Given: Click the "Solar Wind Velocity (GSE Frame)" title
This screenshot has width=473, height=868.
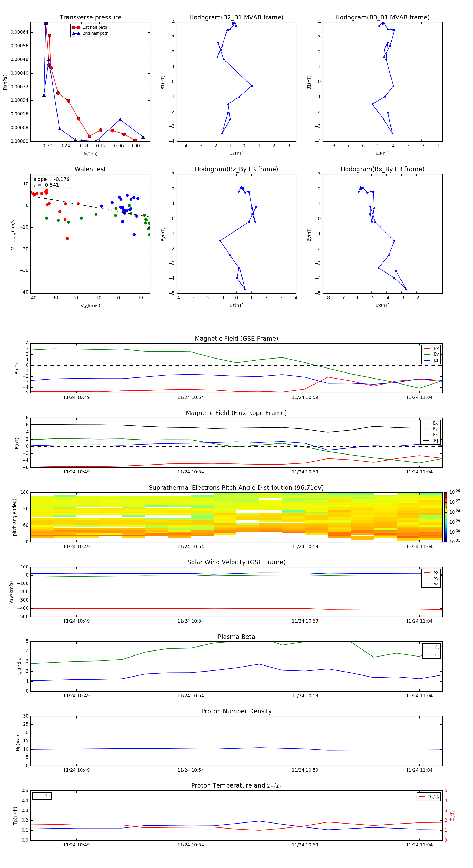Looking at the screenshot, I should pos(236,562).
